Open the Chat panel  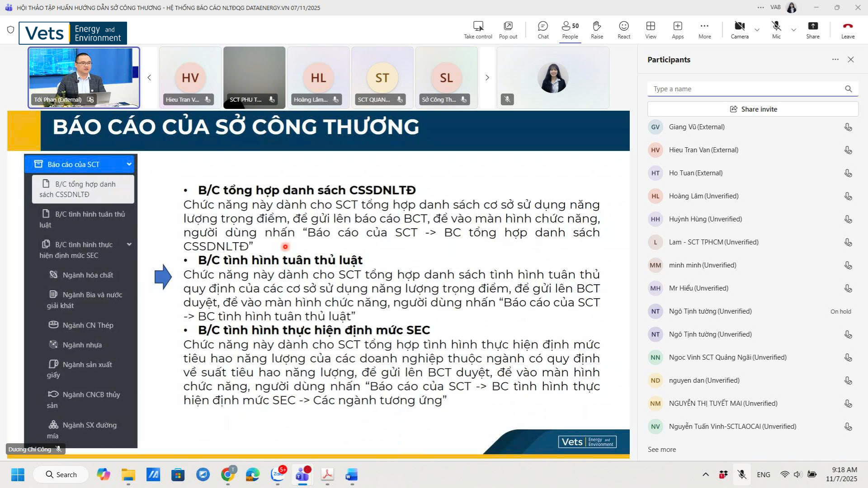(542, 30)
